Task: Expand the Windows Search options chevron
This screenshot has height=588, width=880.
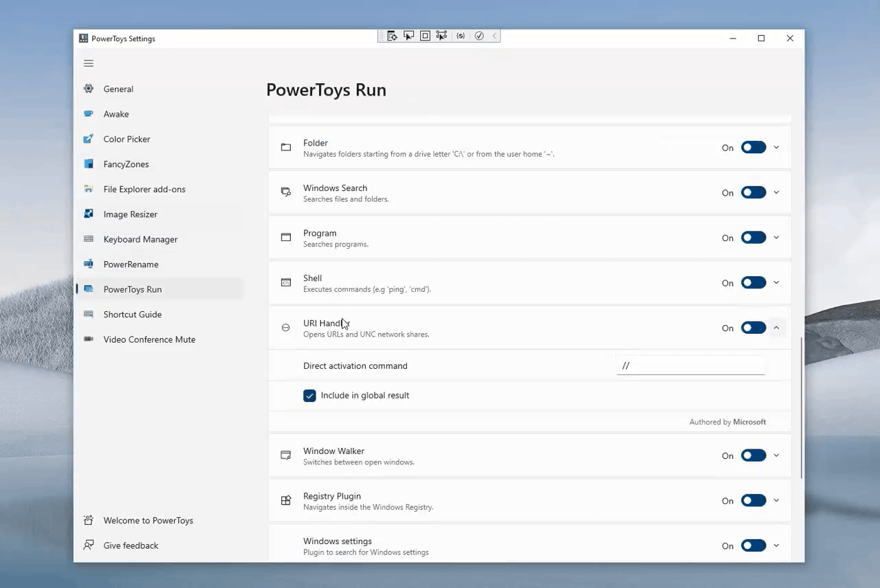Action: pyautogui.click(x=776, y=192)
